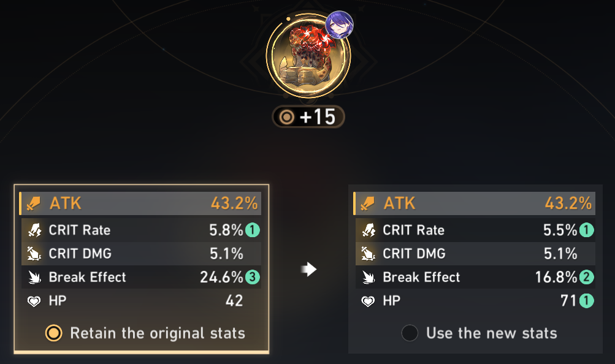Click the CRIT DMG icon in new stats
This screenshot has width=615, height=364.
(369, 254)
